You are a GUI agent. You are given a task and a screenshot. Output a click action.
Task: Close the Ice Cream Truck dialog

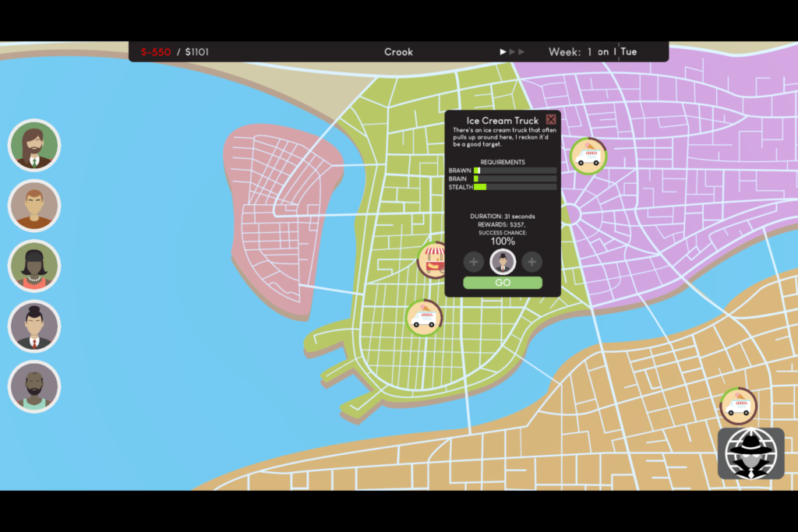551,119
